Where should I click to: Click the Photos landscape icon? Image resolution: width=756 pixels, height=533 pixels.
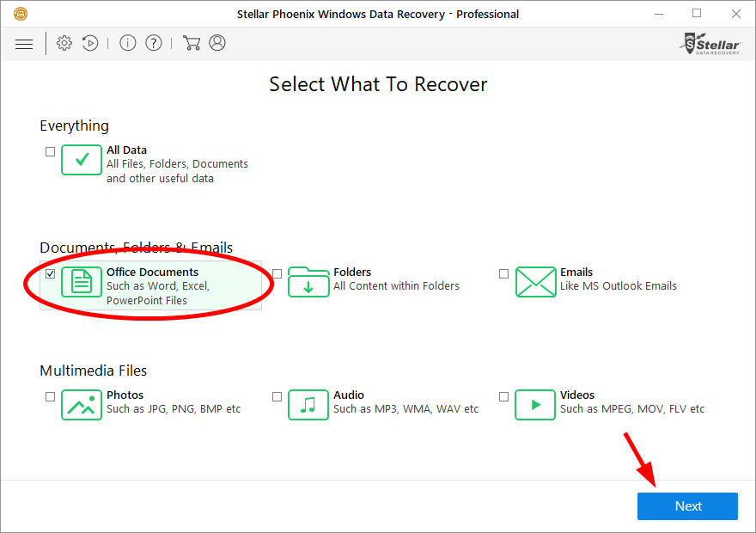pyautogui.click(x=82, y=405)
